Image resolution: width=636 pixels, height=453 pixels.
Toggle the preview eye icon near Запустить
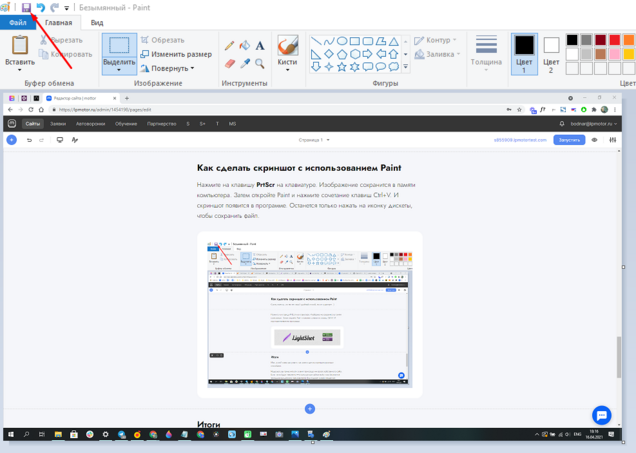(594, 140)
